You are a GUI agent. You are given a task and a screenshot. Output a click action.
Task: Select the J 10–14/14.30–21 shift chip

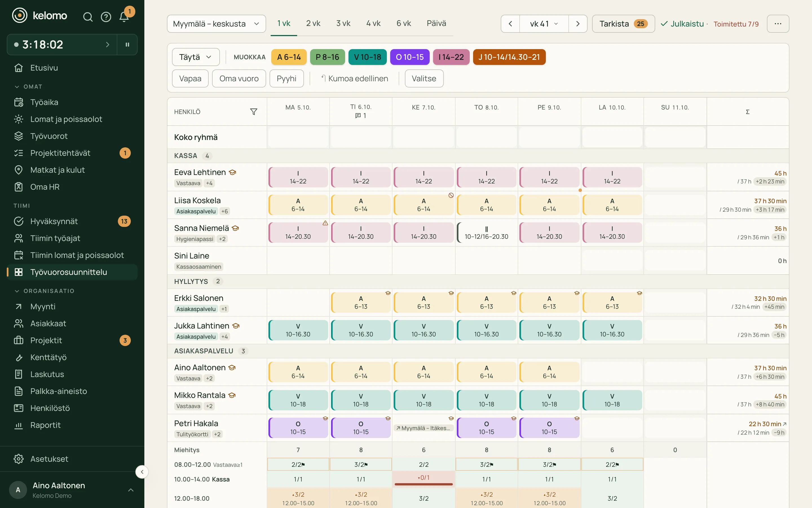pyautogui.click(x=509, y=57)
